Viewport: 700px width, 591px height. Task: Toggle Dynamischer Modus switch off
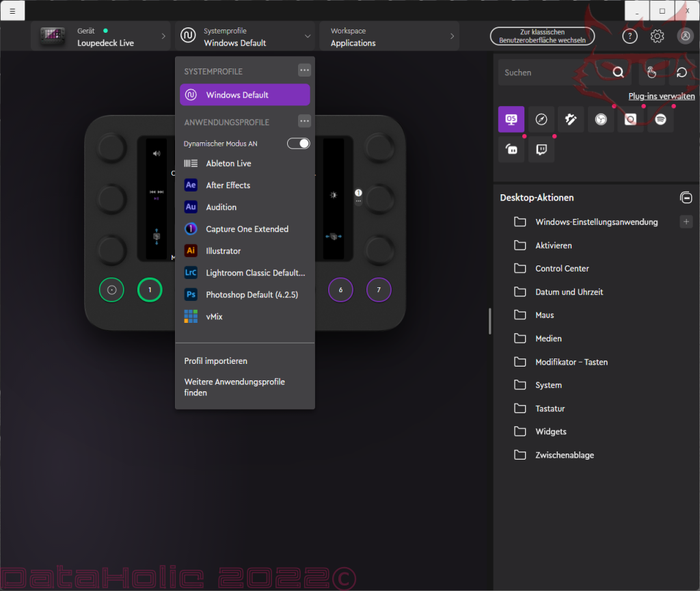click(298, 144)
